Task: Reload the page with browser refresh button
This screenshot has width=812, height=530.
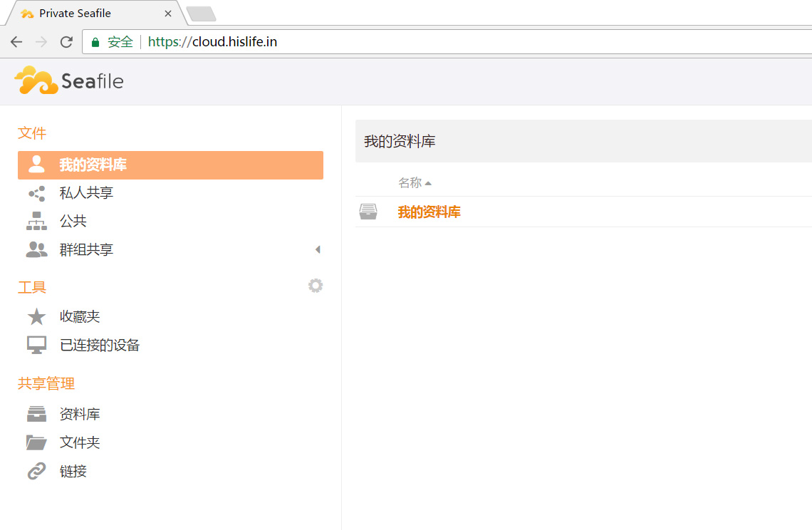Action: (x=66, y=42)
